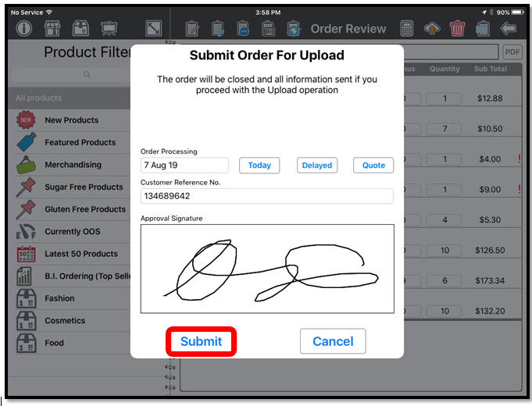Click the presentation screen icon

pyautogui.click(x=109, y=28)
